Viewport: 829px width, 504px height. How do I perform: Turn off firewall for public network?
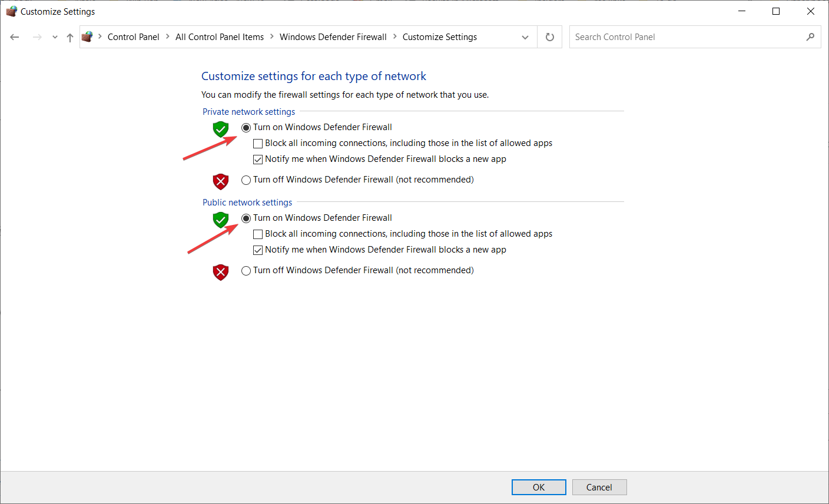coord(246,271)
